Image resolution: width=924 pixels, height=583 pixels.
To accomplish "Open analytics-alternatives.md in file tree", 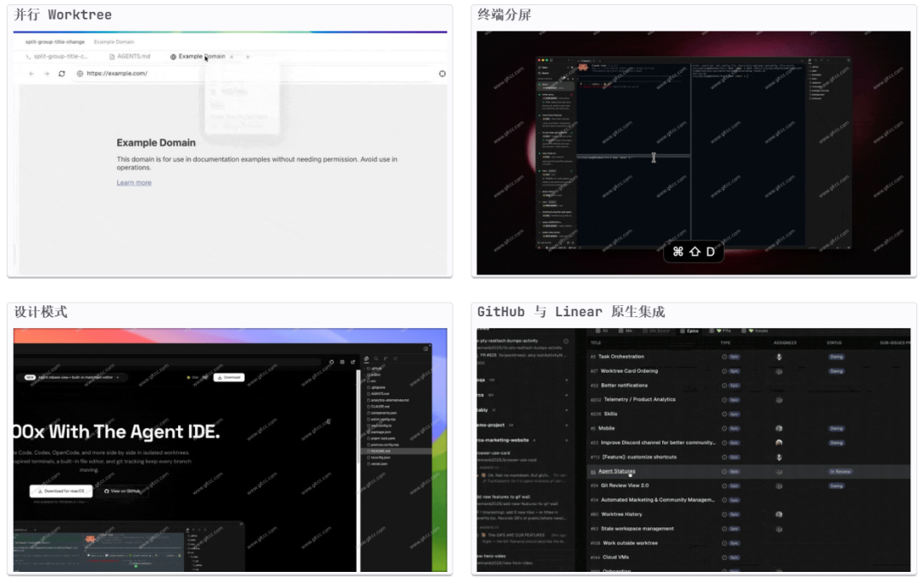I will pos(389,400).
